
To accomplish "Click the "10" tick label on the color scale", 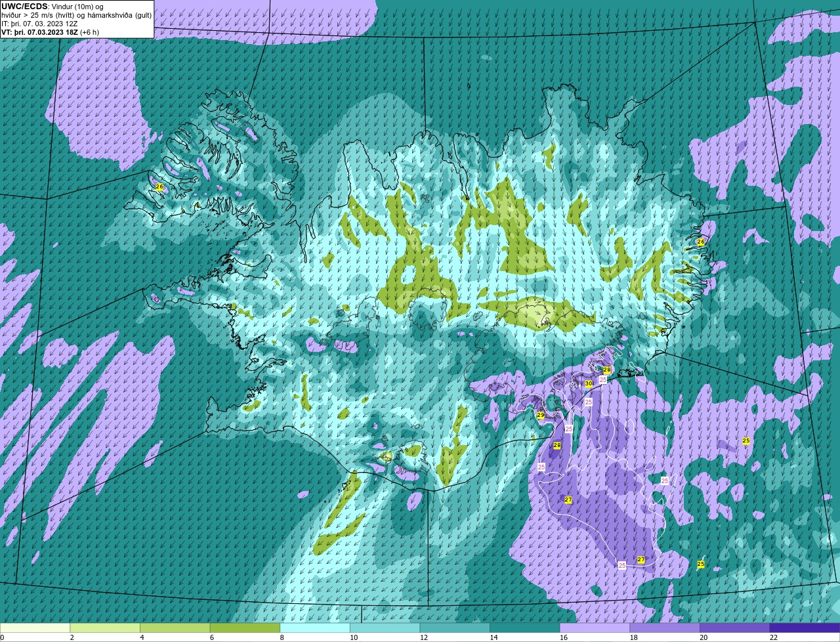I will click(354, 637).
